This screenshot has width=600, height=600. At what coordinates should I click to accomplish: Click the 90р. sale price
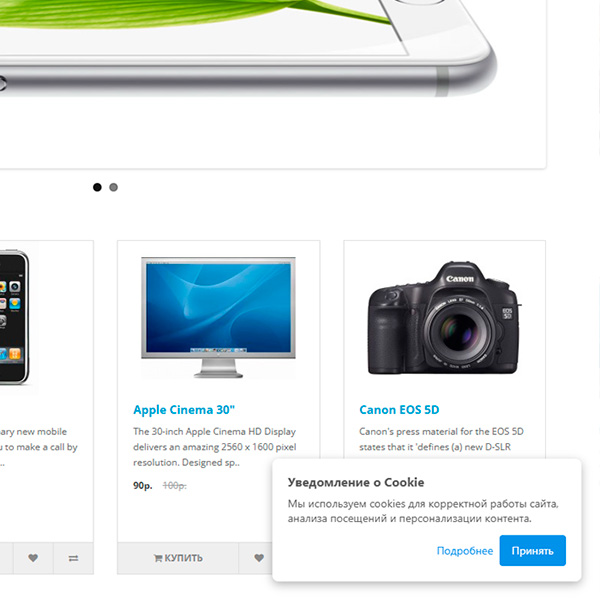point(143,486)
